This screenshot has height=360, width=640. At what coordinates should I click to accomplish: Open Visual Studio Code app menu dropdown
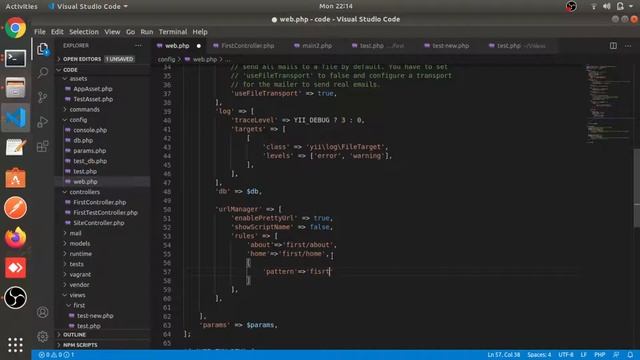88,6
